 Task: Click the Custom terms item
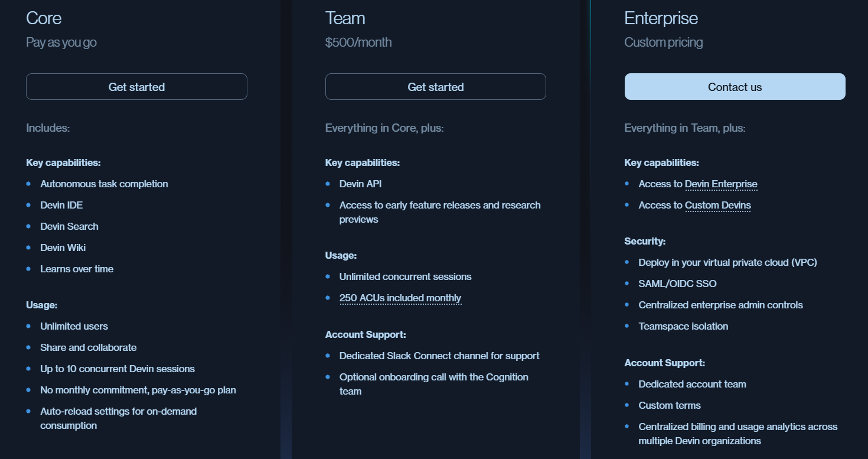[x=670, y=405]
